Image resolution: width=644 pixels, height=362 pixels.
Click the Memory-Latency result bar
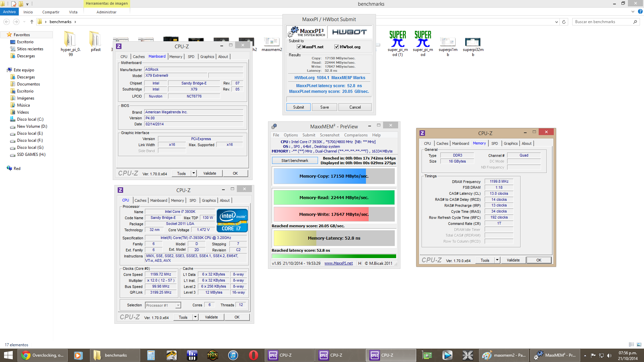(334, 238)
